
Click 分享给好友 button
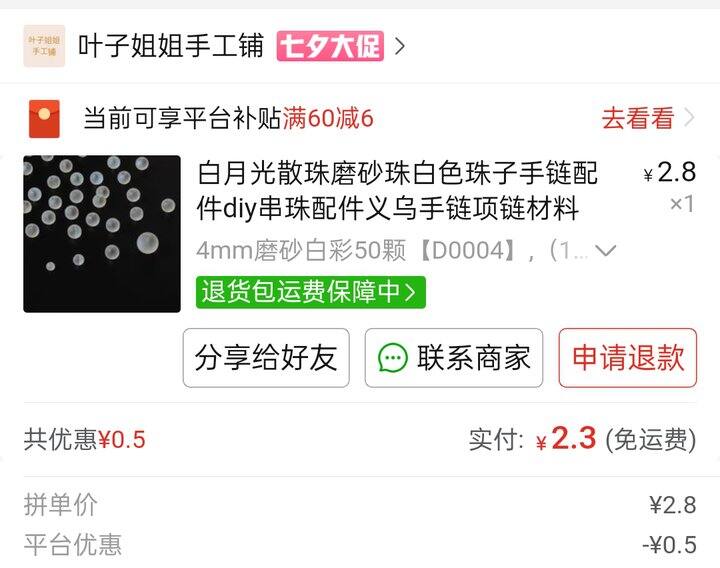coord(266,358)
